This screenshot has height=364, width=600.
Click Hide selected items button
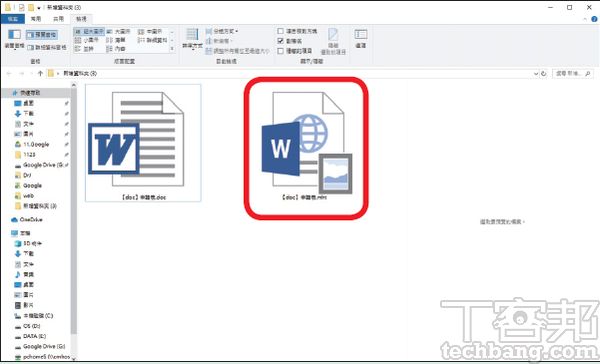coord(333,41)
